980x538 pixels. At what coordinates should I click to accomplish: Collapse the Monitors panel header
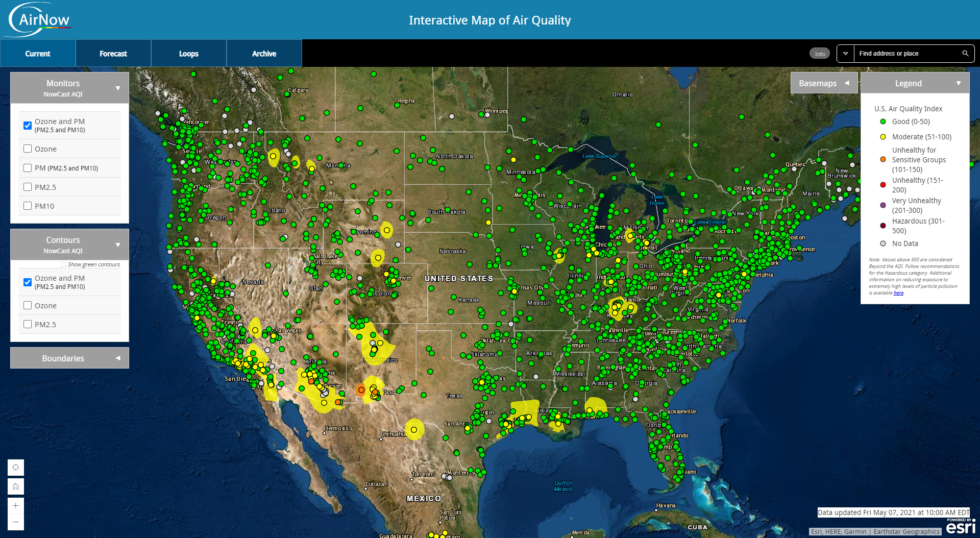point(69,88)
